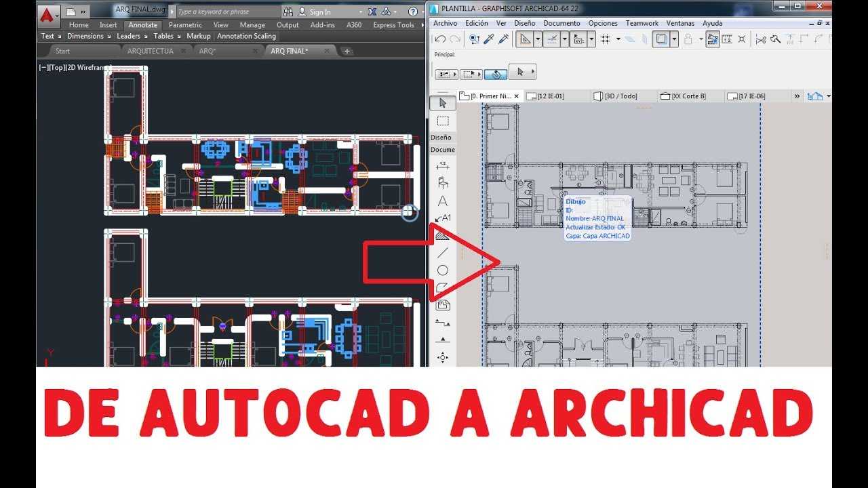Toggle the coordinate XY input button
868x488 pixels.
tap(578, 39)
